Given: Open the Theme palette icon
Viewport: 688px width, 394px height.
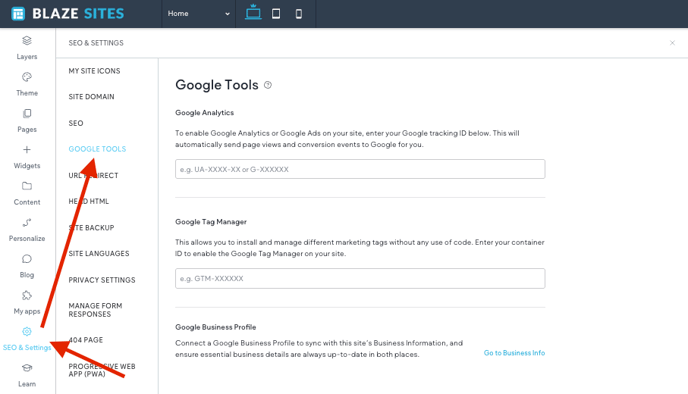Looking at the screenshot, I should coord(27,77).
